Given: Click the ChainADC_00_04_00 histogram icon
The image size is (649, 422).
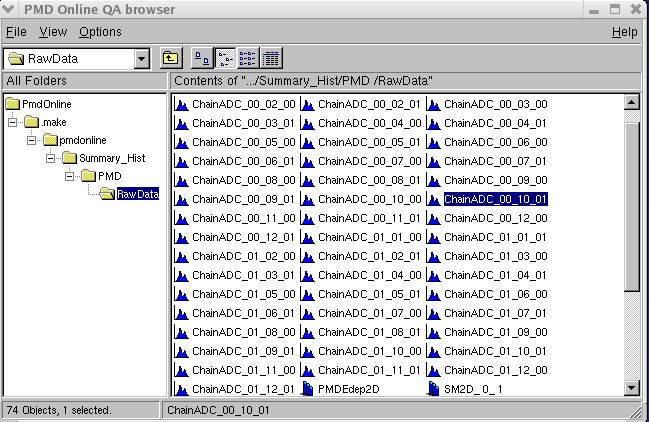Looking at the screenshot, I should click(307, 124).
